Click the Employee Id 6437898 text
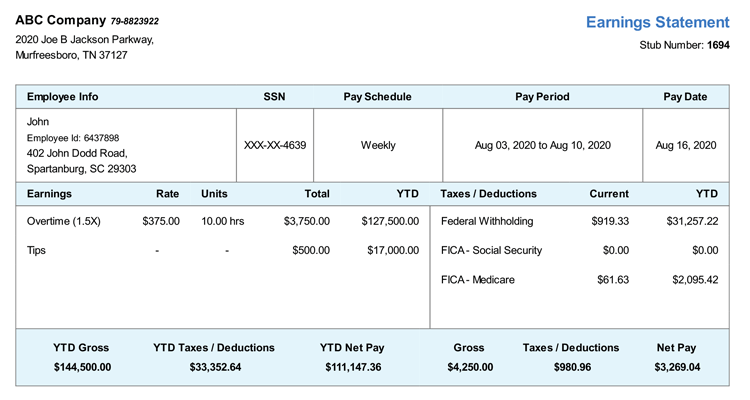The width and height of the screenshot is (750, 400). point(73,138)
